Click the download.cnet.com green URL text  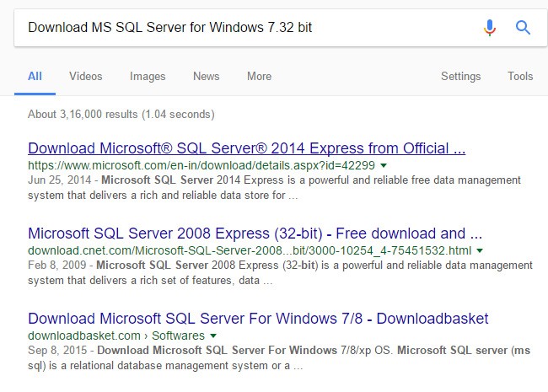click(250, 250)
